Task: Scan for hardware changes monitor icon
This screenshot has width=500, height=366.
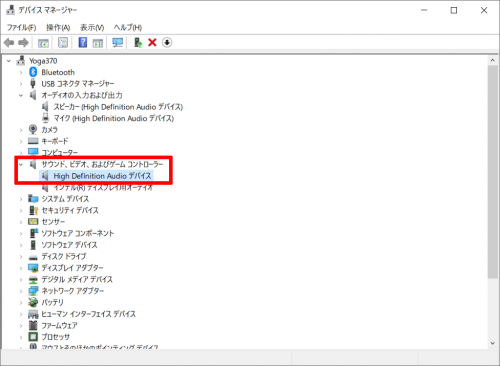Action: [x=118, y=42]
